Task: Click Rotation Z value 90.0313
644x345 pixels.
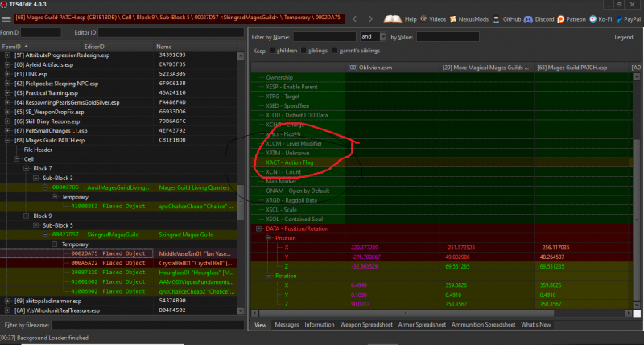Action: (358, 304)
